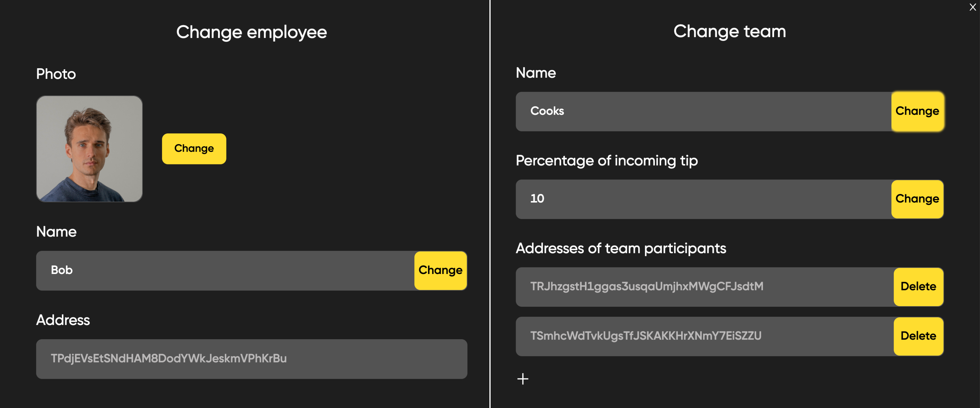The height and width of the screenshot is (408, 980).
Task: Click the plus icon to add participant
Action: pos(523,379)
